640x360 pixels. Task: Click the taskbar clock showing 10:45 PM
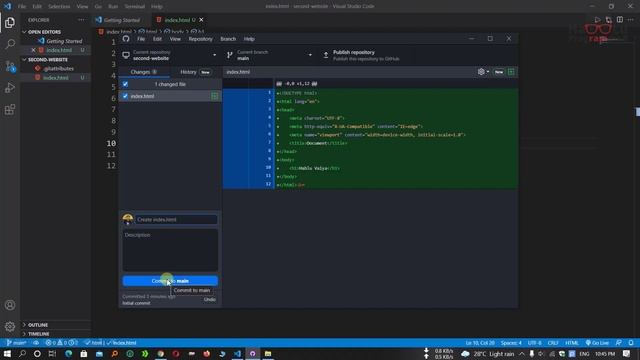point(605,353)
